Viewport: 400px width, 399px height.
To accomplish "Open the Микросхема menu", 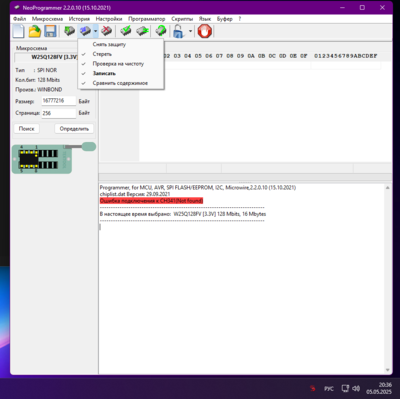I will pos(47,19).
